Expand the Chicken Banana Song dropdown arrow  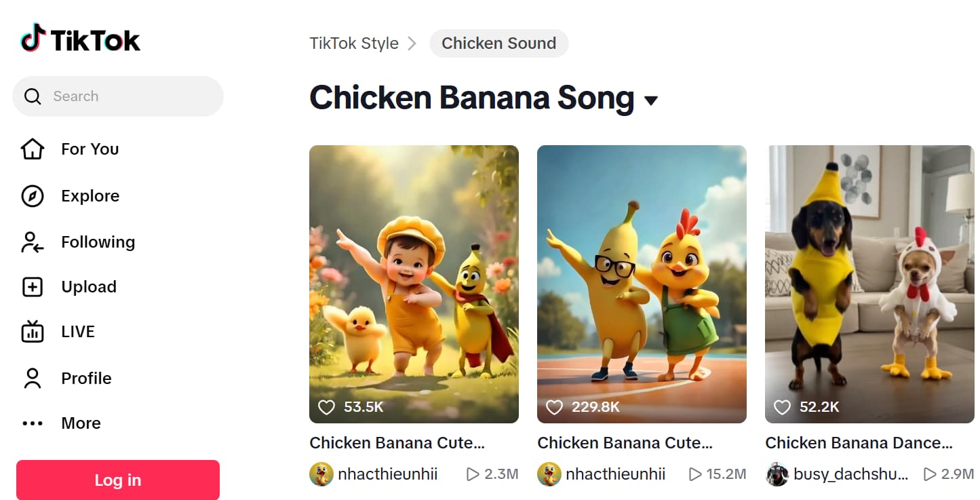(651, 100)
